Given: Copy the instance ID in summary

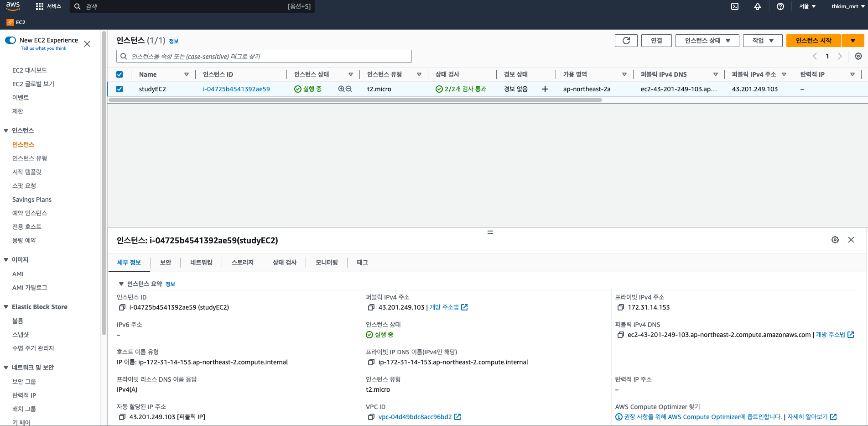Looking at the screenshot, I should coord(122,307).
